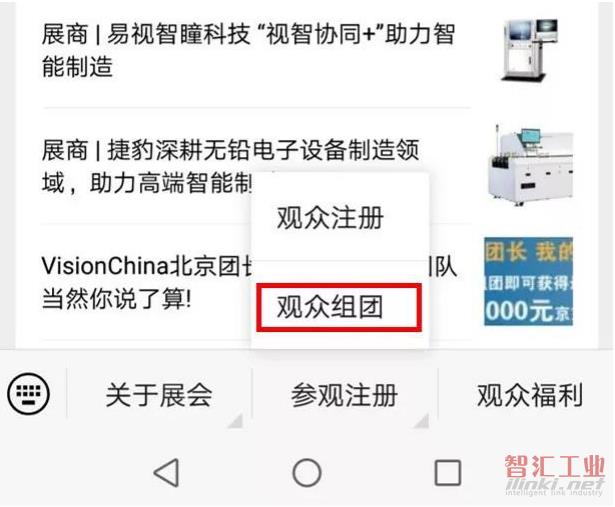Open the 捷豹深耕无铅电子设备 article
This screenshot has height=507, width=615.
pos(231,166)
